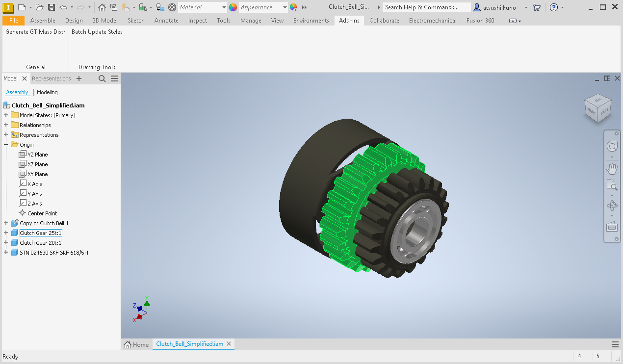This screenshot has width=623, height=364.
Task: Select the Pan tool in the navigation bar
Action: tap(612, 168)
